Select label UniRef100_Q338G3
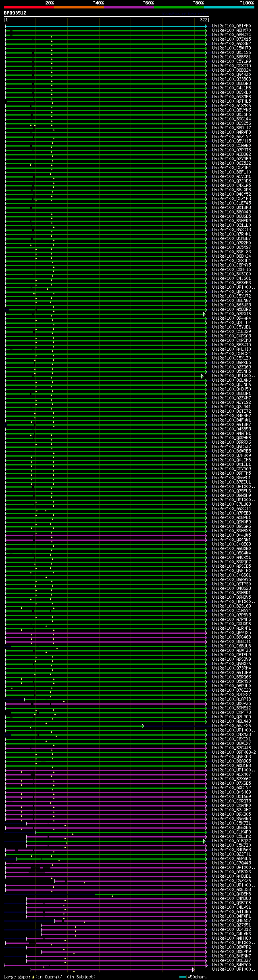258x980 pixels. point(231,79)
